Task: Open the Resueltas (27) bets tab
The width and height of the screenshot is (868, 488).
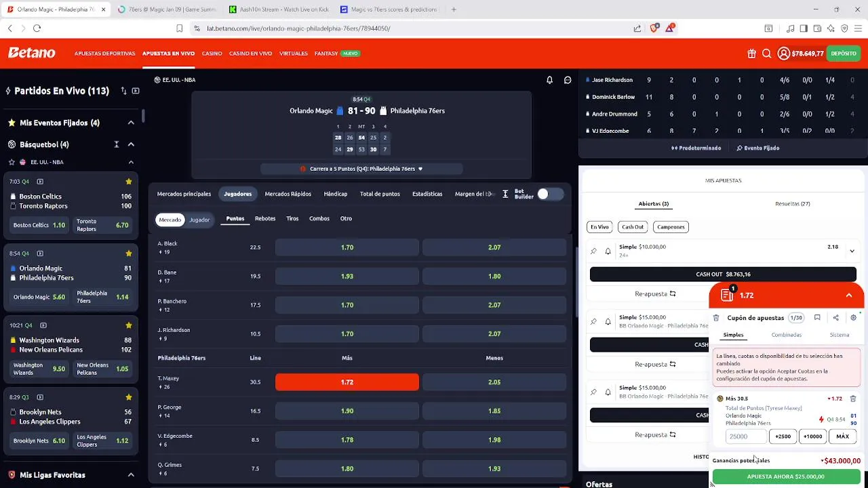Action: (x=793, y=203)
